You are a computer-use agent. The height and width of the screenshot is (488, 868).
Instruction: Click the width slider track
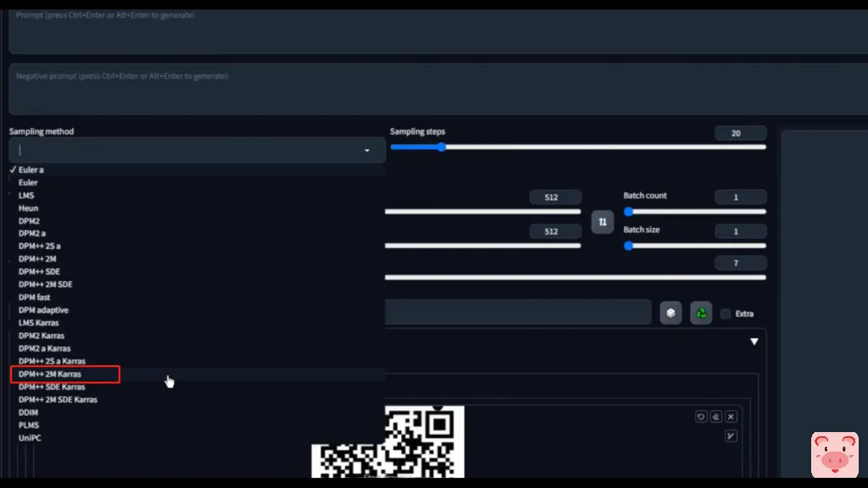click(x=482, y=211)
